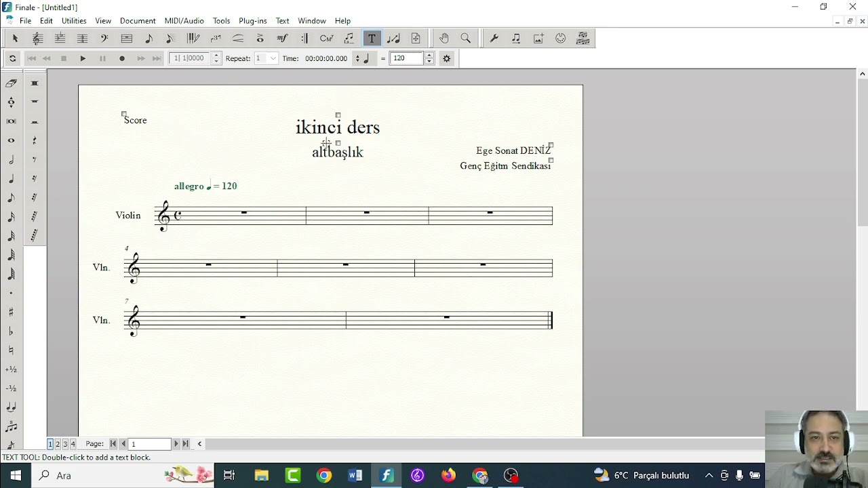868x488 pixels.
Task: Select the Time Signature tool
Action: click(82, 39)
